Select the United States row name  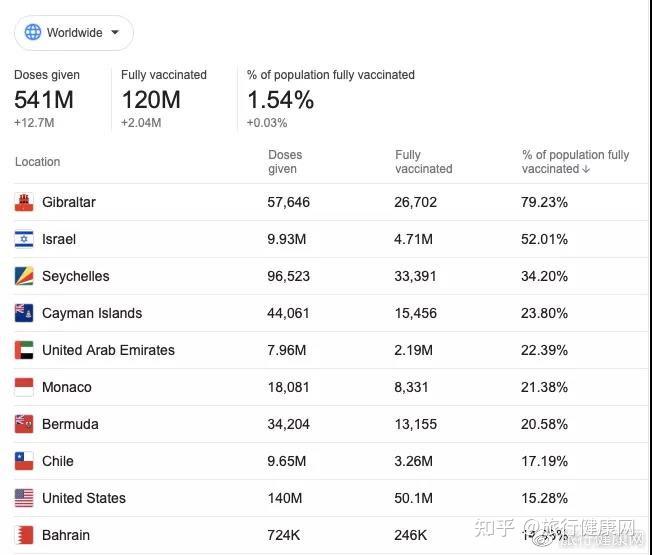pyautogui.click(x=84, y=498)
